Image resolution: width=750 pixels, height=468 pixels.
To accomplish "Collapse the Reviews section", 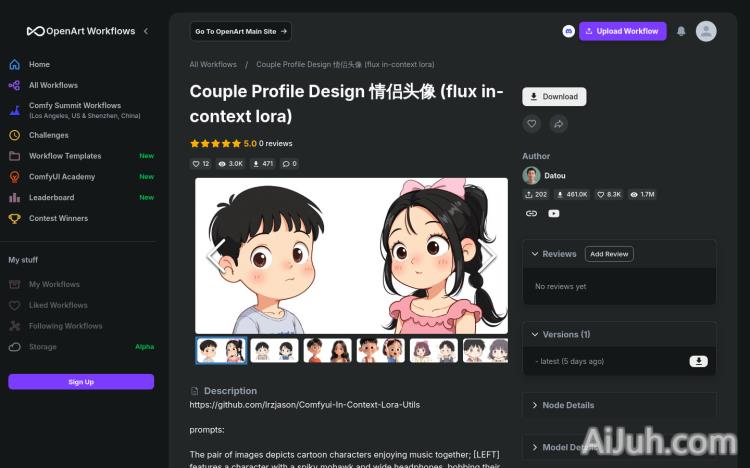I will [x=535, y=254].
